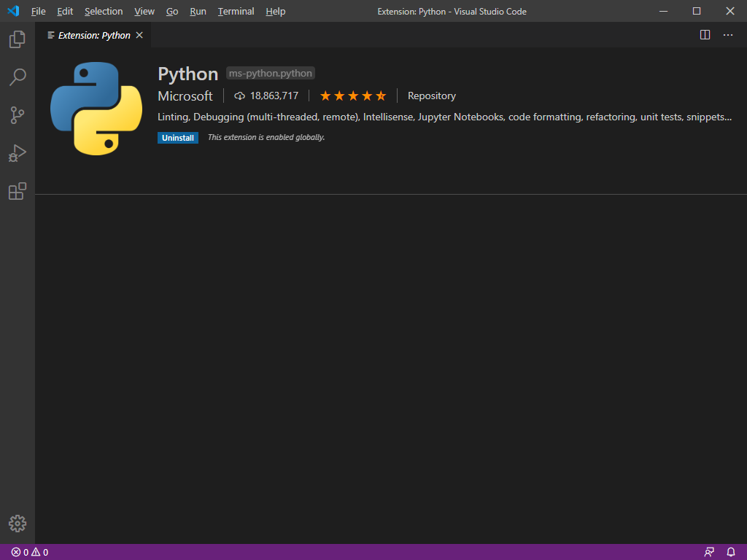Click the ms-python.python identifier
Image resolution: width=747 pixels, height=560 pixels.
(x=270, y=74)
